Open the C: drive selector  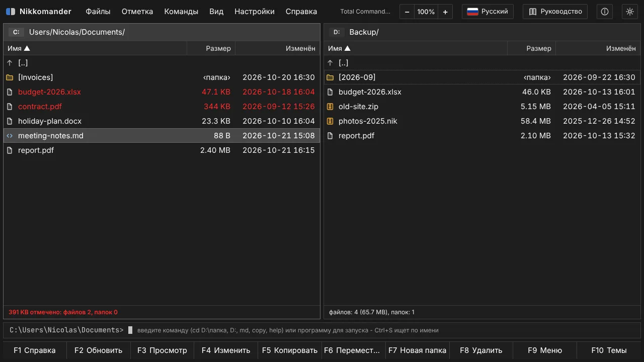click(16, 32)
